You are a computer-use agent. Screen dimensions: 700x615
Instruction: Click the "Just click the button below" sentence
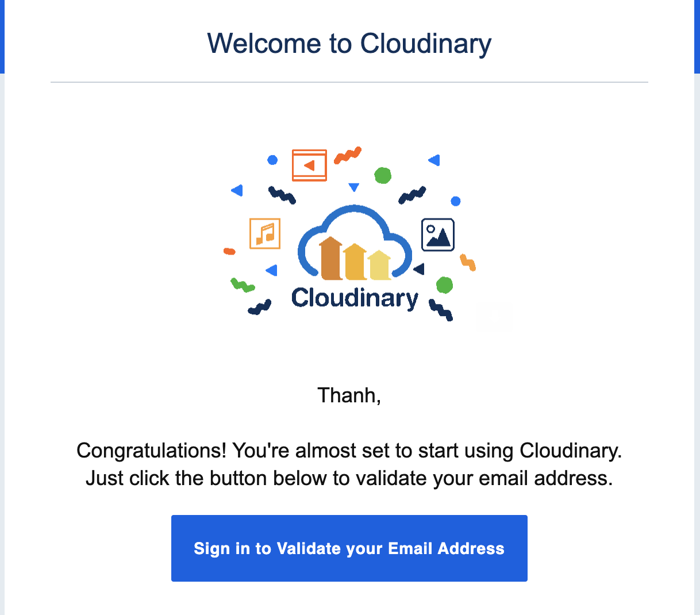click(349, 478)
